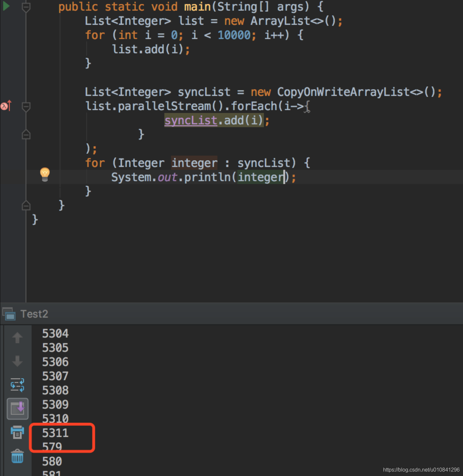
Task: Click the up arrow in console toolbar
Action: coord(17,337)
